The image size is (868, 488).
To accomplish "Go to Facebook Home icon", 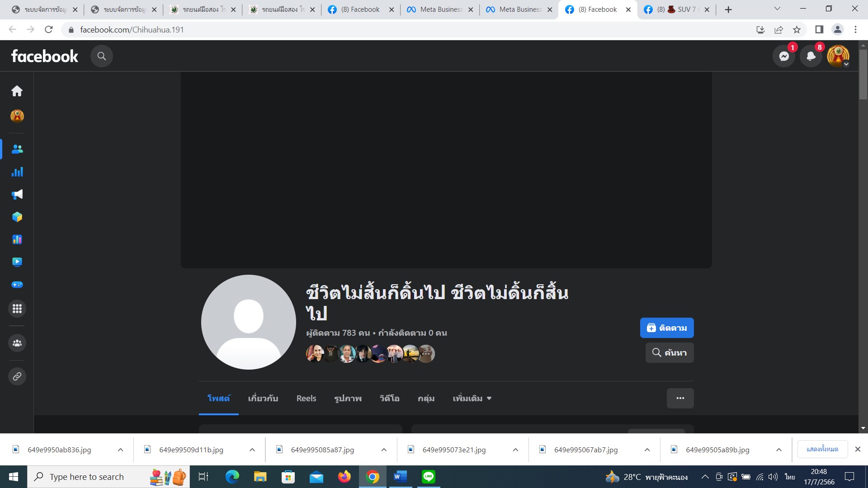I will [17, 91].
